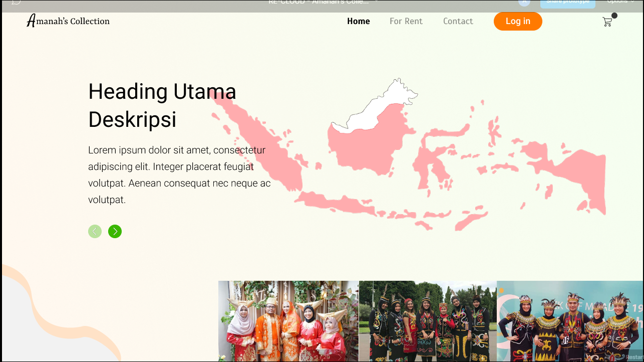The width and height of the screenshot is (644, 362).
Task: Go to the For Rent page
Action: point(406,21)
